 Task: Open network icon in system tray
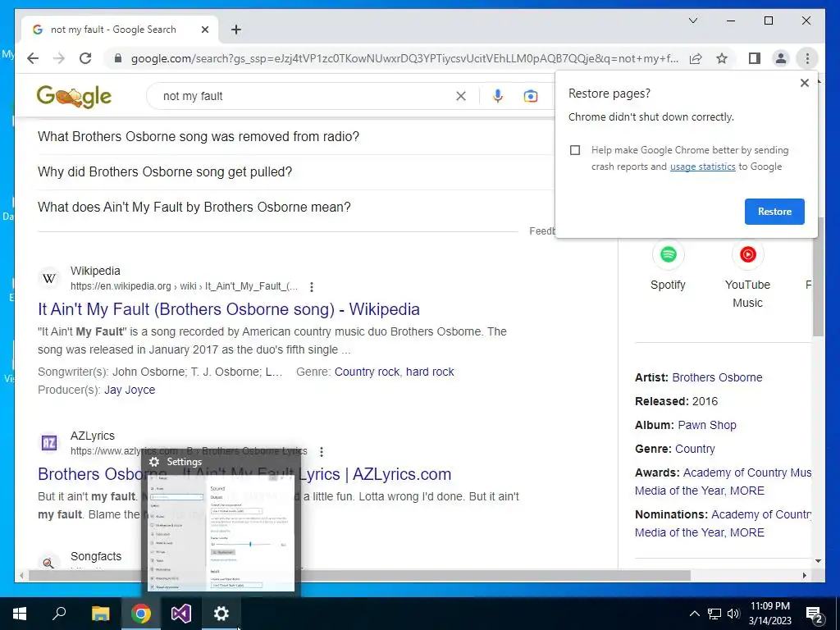click(x=714, y=614)
